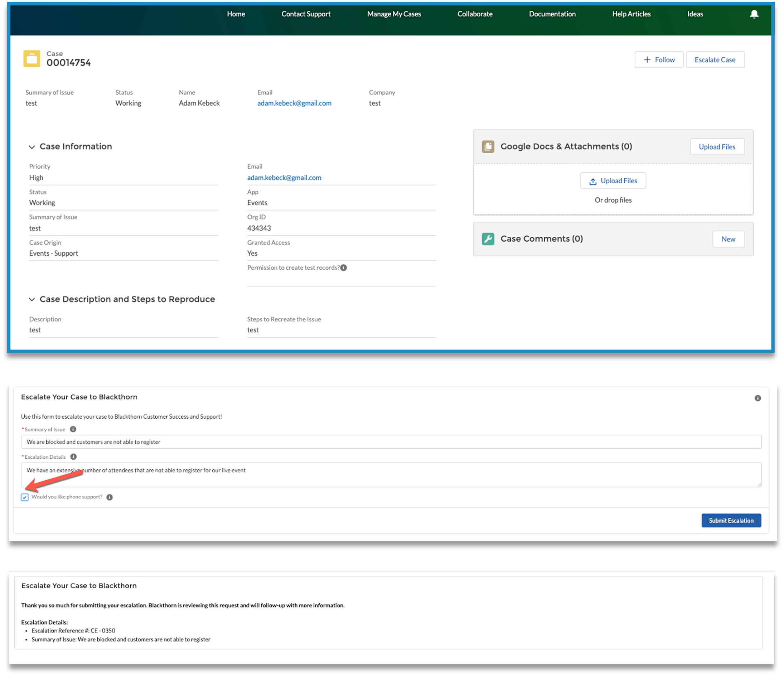Click the Or drop files text
784x676 pixels.
[613, 200]
